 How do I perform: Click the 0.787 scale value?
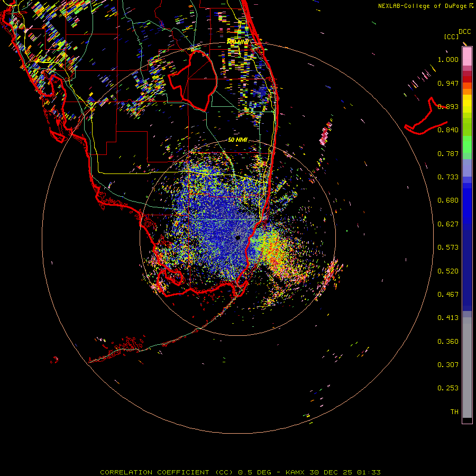coord(448,153)
